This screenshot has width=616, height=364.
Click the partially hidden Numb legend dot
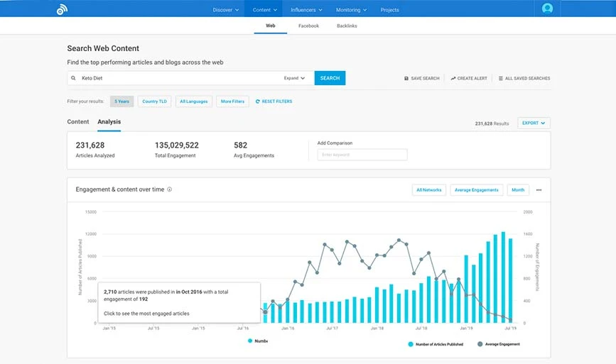pos(250,341)
